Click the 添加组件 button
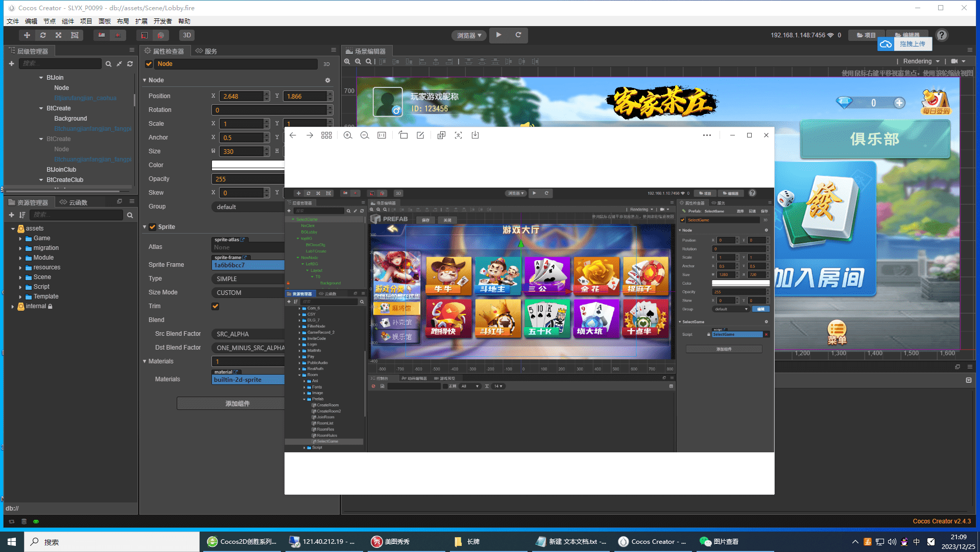The image size is (980, 552). [x=231, y=404]
